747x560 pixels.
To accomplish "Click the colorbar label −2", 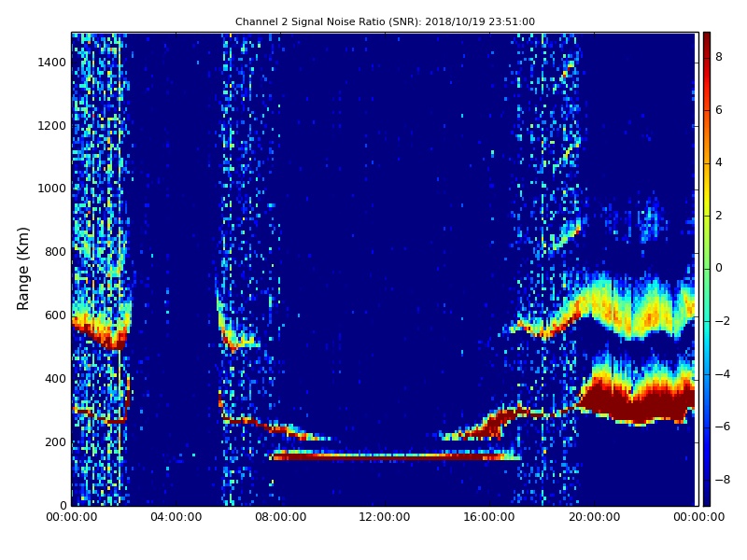I will coord(723,321).
